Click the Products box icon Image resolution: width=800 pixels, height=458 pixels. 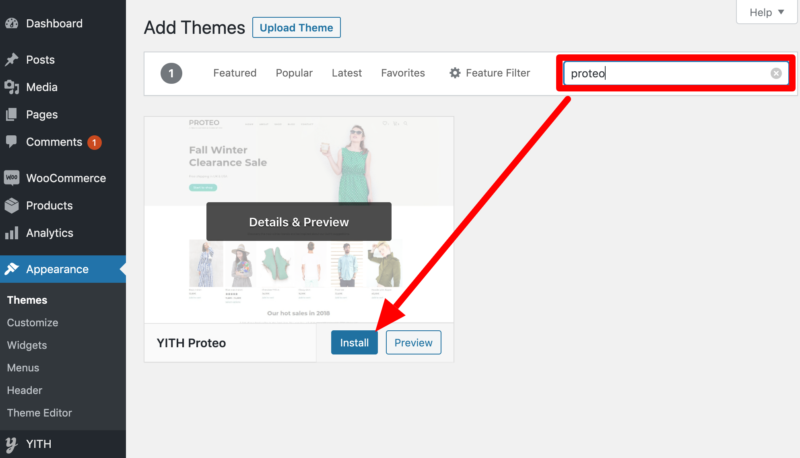coord(11,206)
